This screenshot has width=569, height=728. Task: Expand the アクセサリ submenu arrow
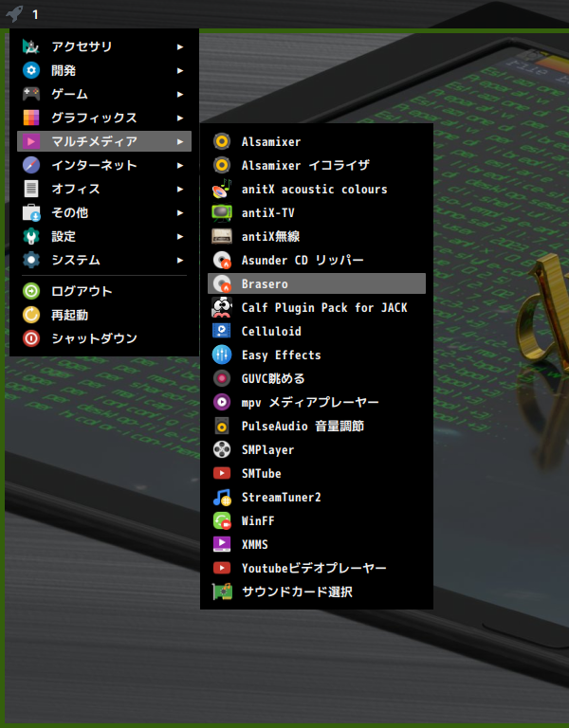click(x=180, y=46)
